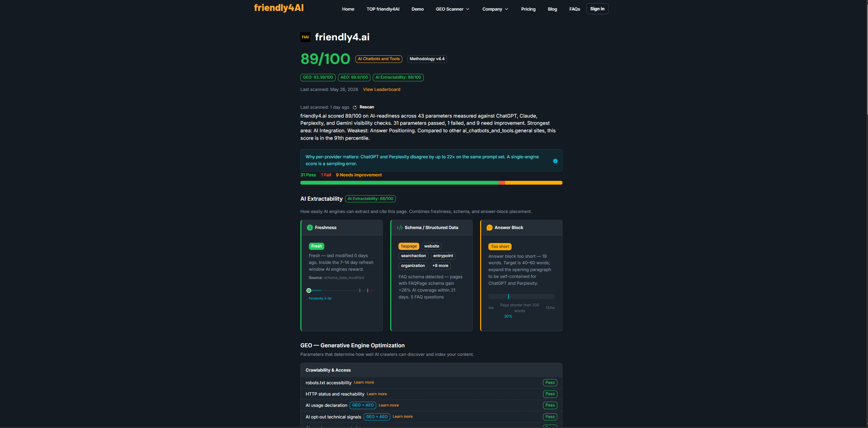Click the green Freshness clock icon
This screenshot has height=428, width=868.
coord(310,228)
